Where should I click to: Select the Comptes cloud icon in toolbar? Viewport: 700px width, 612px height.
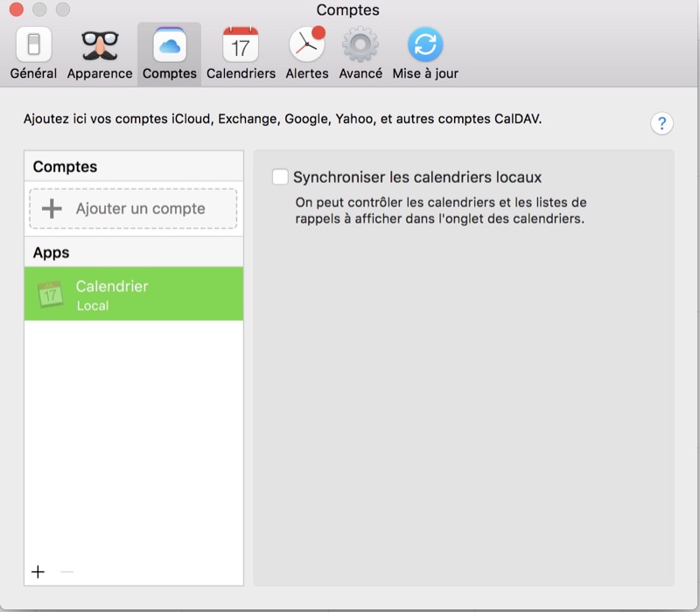click(169, 45)
